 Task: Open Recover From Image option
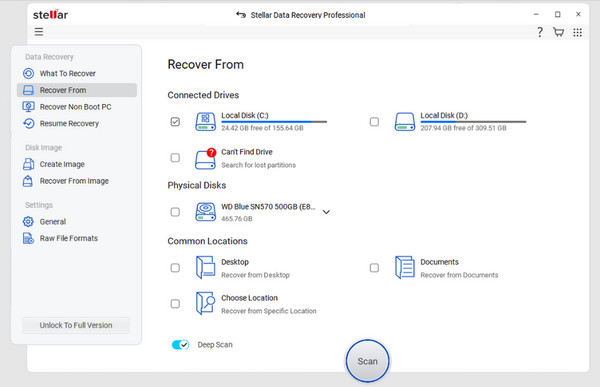tap(77, 181)
